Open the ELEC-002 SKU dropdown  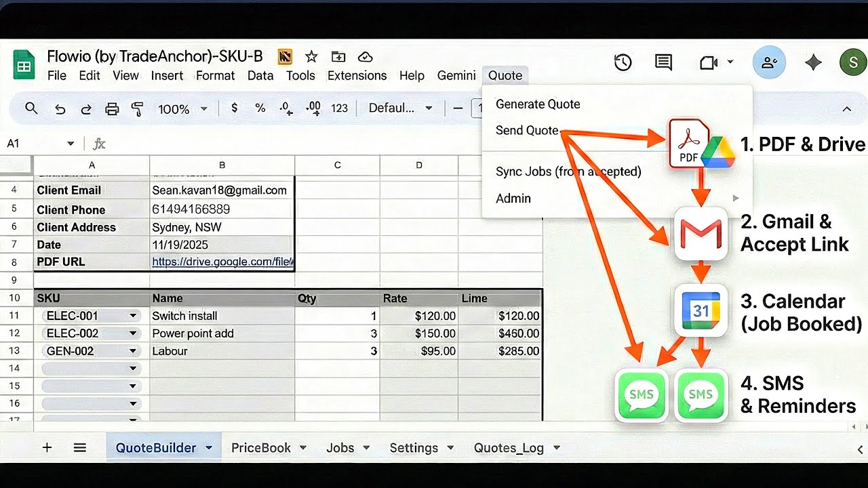[x=133, y=333]
